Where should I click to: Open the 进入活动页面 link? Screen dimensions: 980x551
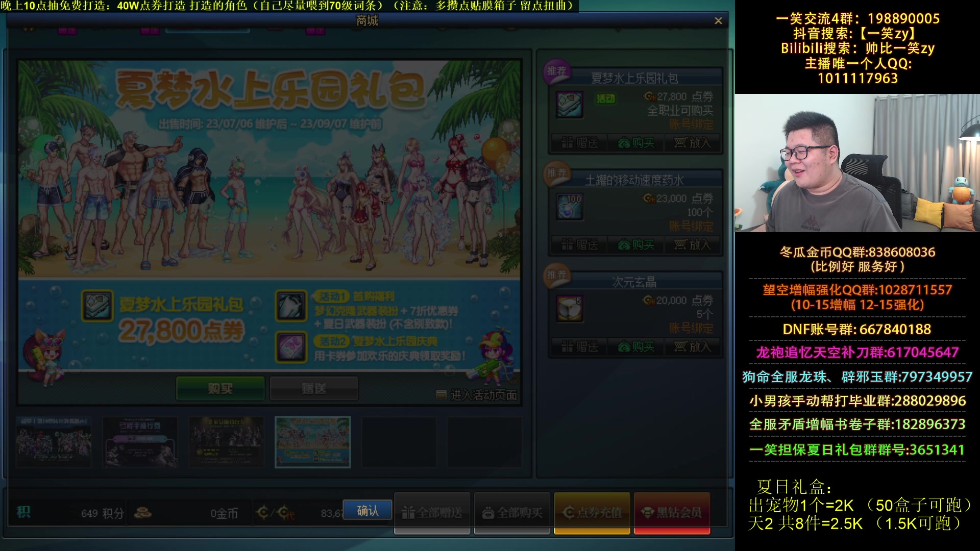pyautogui.click(x=477, y=395)
